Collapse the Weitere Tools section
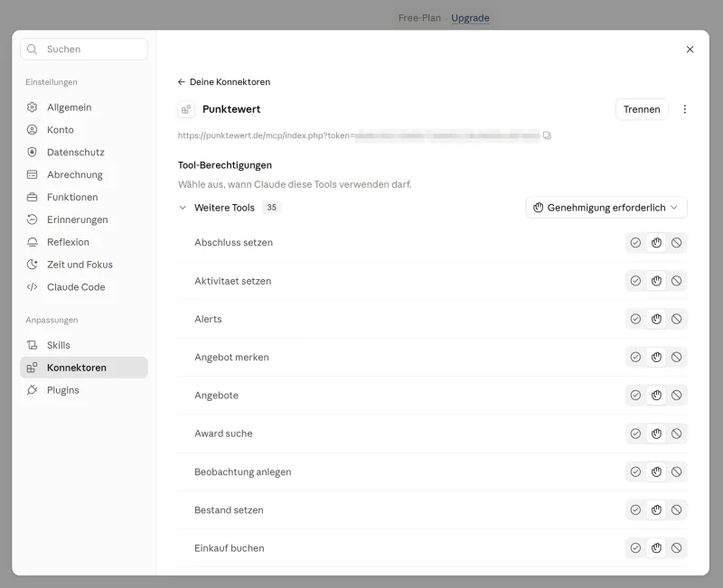 (x=183, y=208)
